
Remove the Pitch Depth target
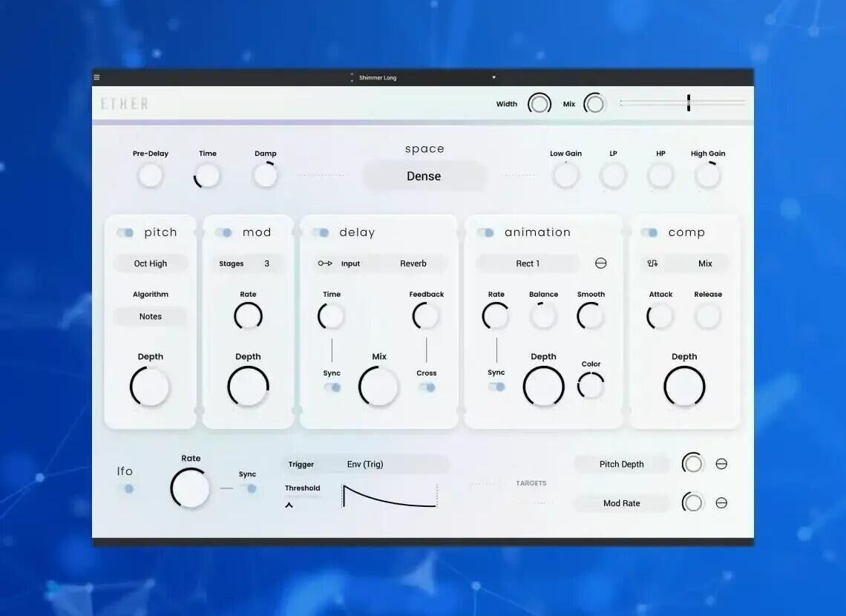pos(721,464)
